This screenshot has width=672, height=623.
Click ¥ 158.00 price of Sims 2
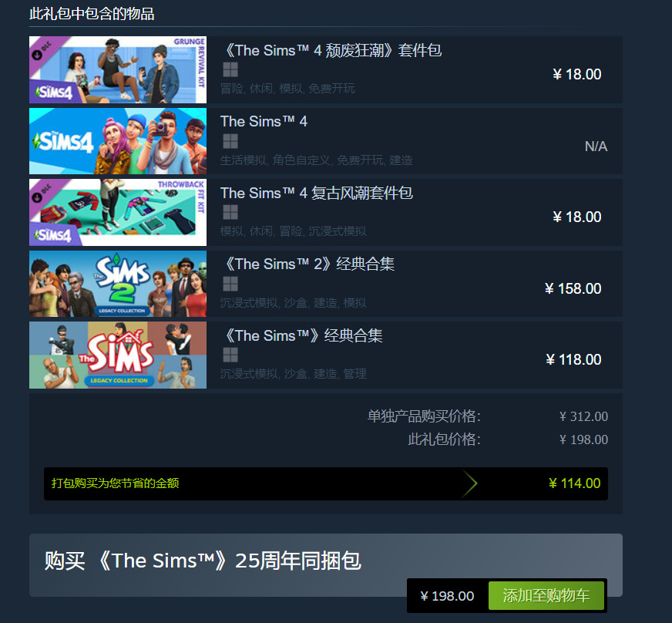(573, 288)
